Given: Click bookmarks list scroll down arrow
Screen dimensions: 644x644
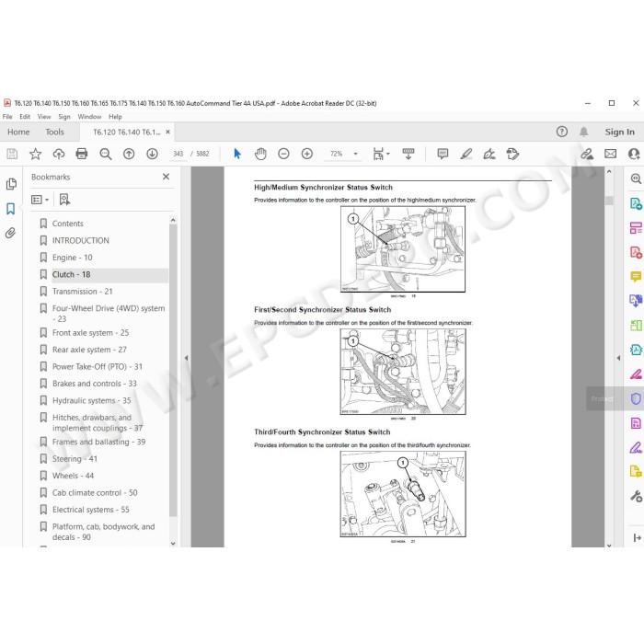Looking at the screenshot, I should point(173,543).
